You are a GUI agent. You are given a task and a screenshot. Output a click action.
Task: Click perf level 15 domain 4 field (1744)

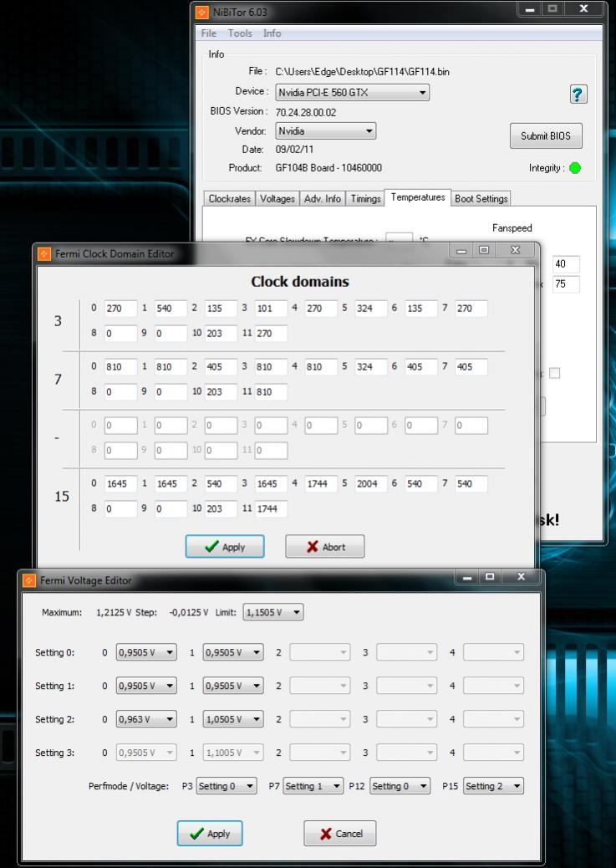coord(321,484)
